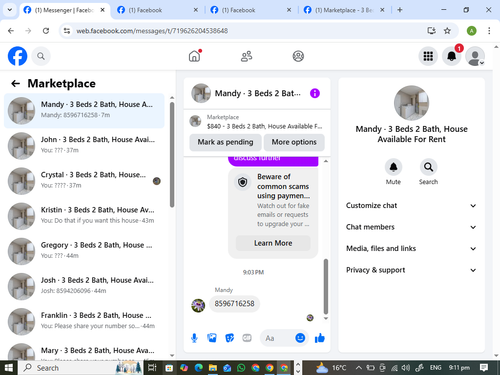Open the Facebook search magnifier

pyautogui.click(x=41, y=56)
